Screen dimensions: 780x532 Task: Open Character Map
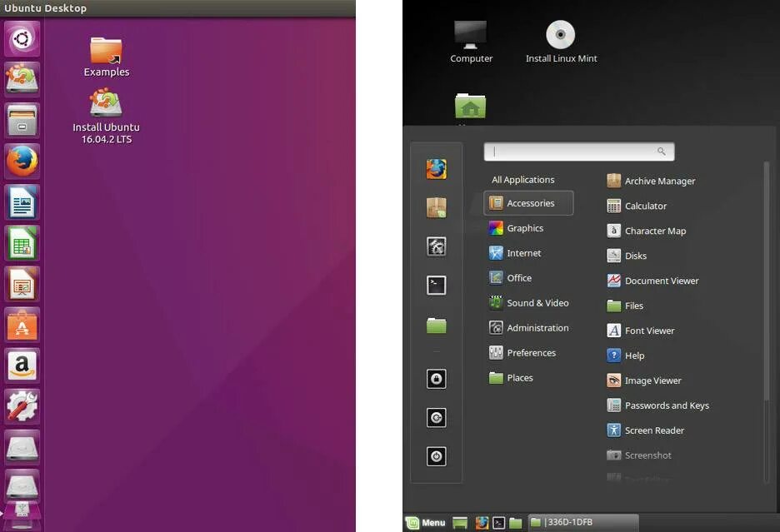647,231
